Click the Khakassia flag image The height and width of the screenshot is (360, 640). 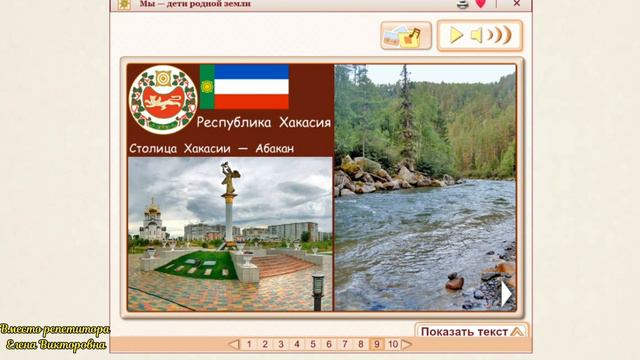pos(244,87)
